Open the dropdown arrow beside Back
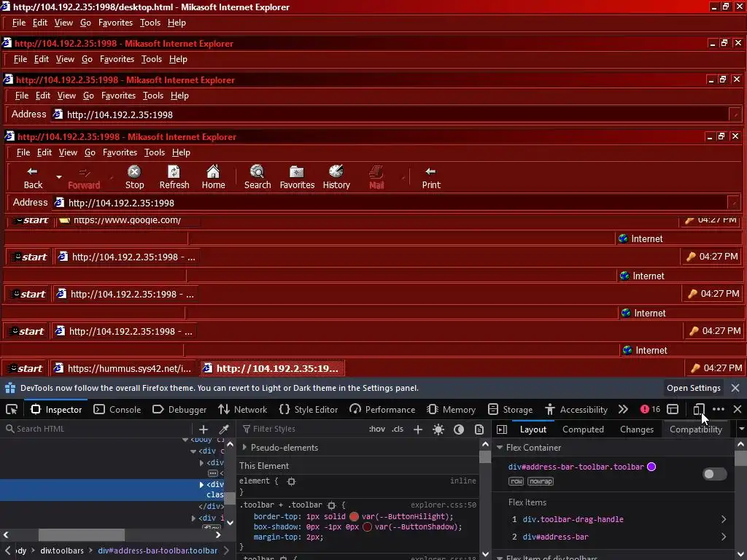Viewport: 747px width, 560px height. pos(59,177)
